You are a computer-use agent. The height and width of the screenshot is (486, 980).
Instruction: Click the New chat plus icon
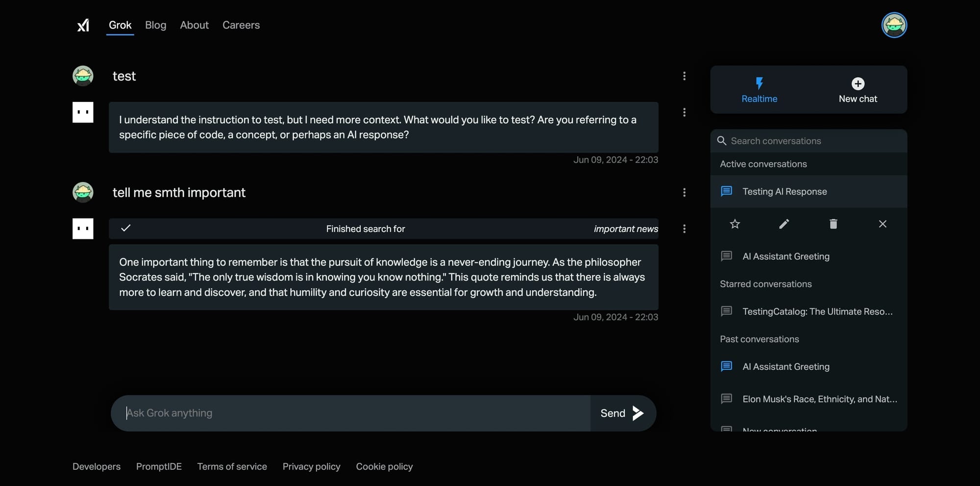tap(858, 84)
